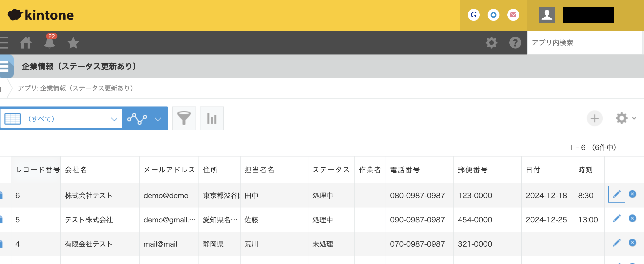
Task: Delete record 6 with x icon
Action: click(632, 194)
